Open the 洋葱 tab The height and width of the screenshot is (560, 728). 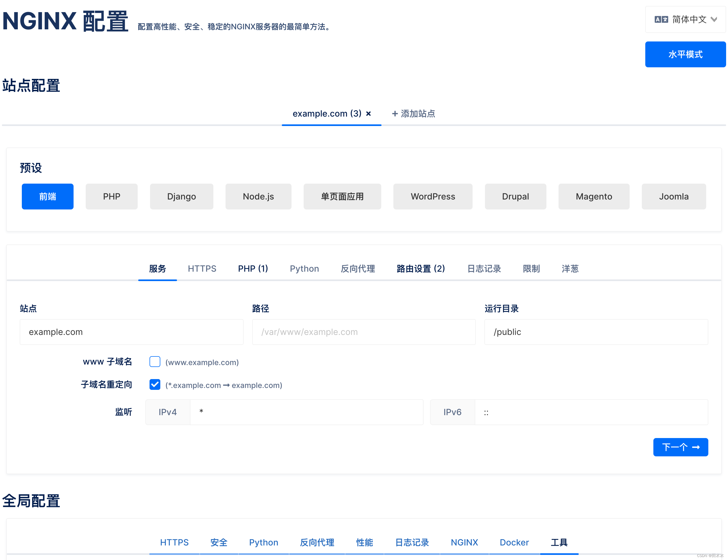(570, 268)
